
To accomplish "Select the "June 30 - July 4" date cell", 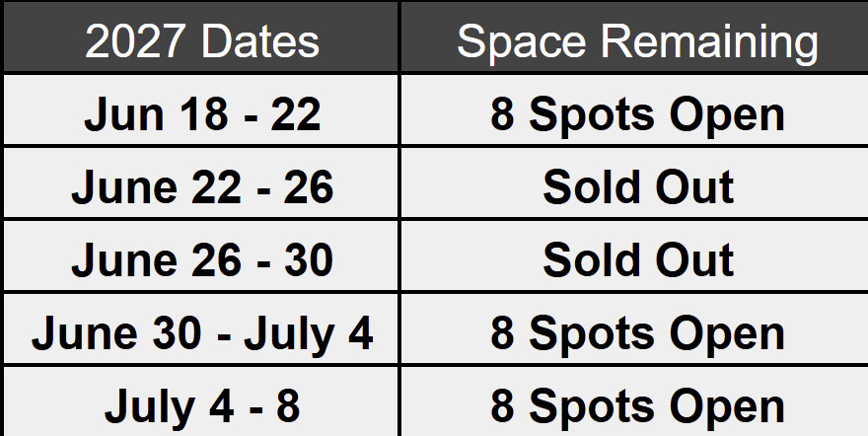I will (201, 329).
